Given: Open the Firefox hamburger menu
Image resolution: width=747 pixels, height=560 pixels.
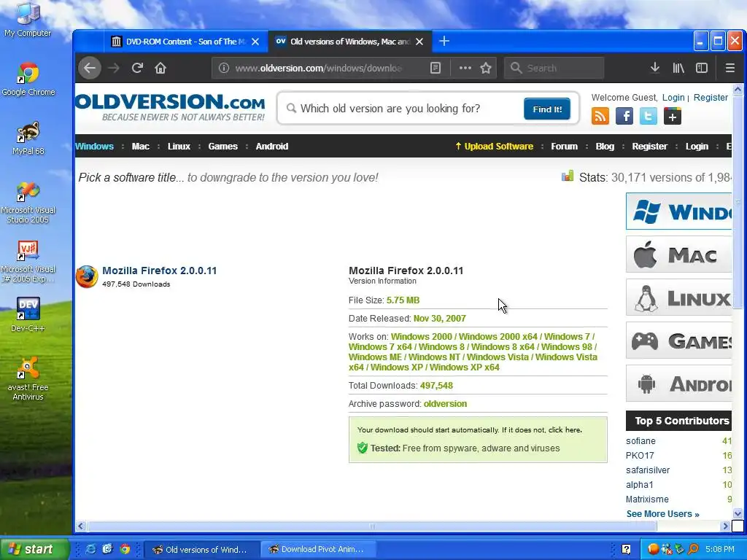Looking at the screenshot, I should click(x=729, y=68).
